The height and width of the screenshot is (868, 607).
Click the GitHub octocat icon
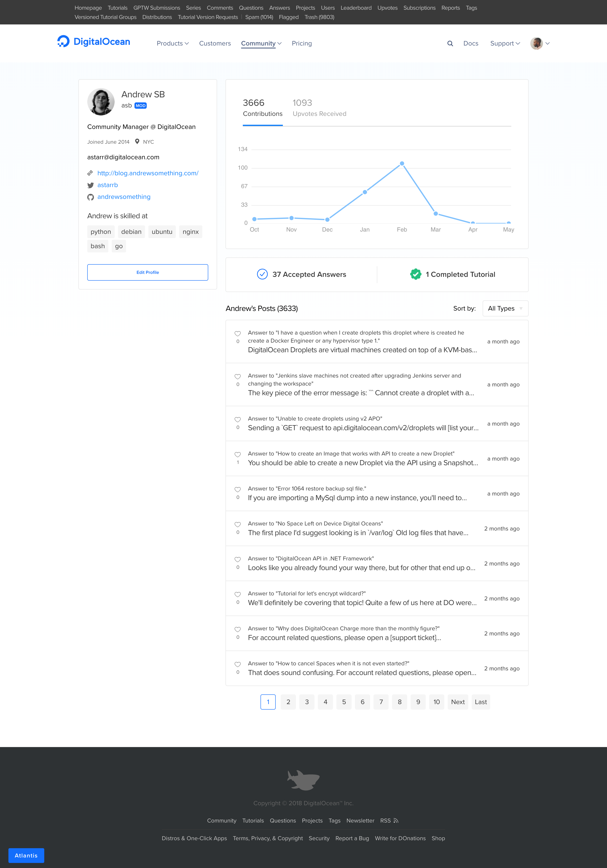click(90, 197)
